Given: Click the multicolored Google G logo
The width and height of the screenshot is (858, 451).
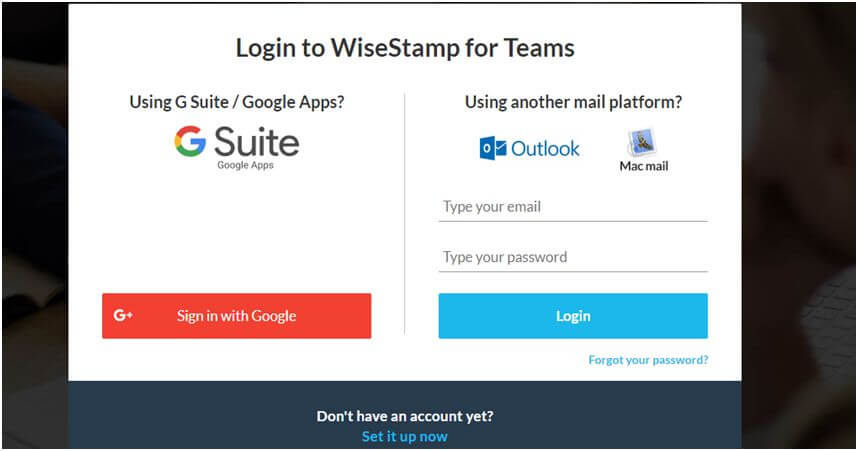Looking at the screenshot, I should (190, 141).
